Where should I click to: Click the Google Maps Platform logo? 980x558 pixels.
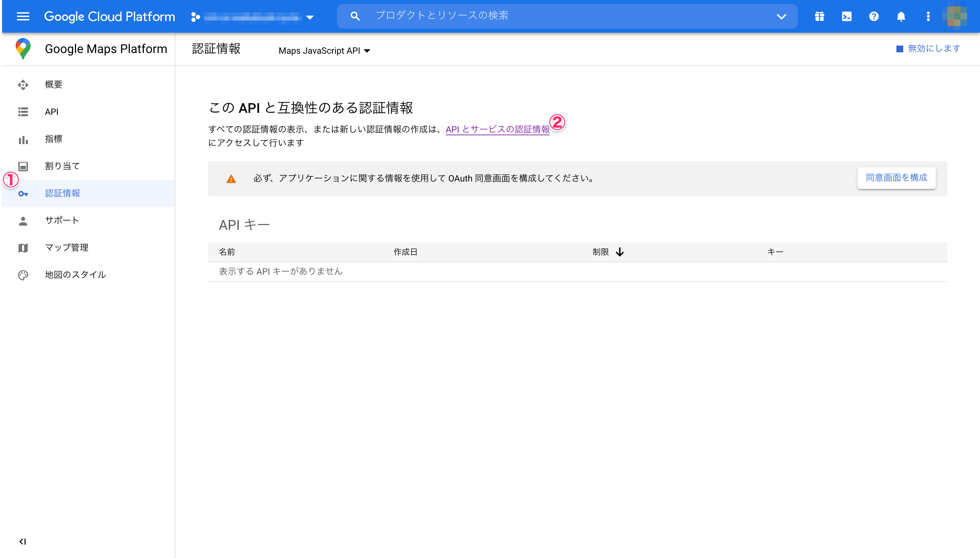coord(23,49)
